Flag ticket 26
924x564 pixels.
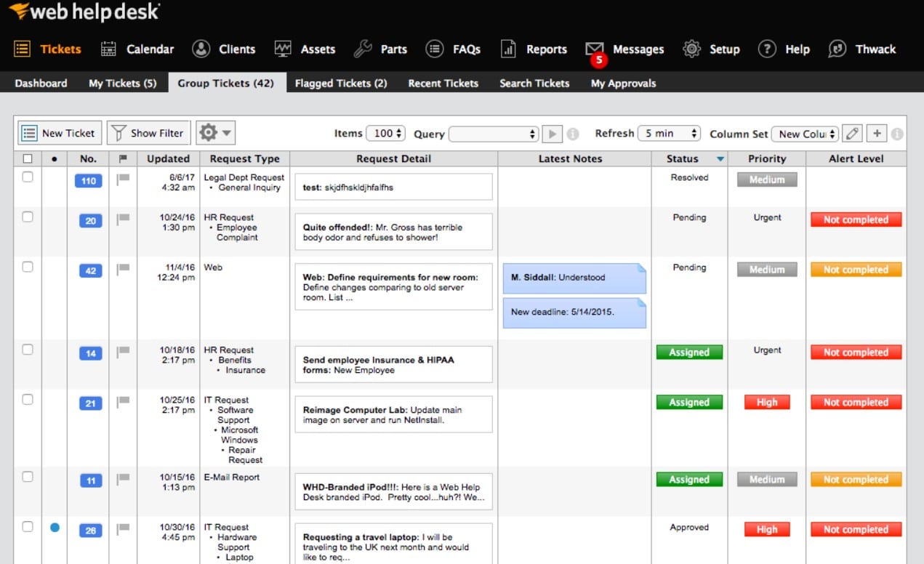coord(123,529)
